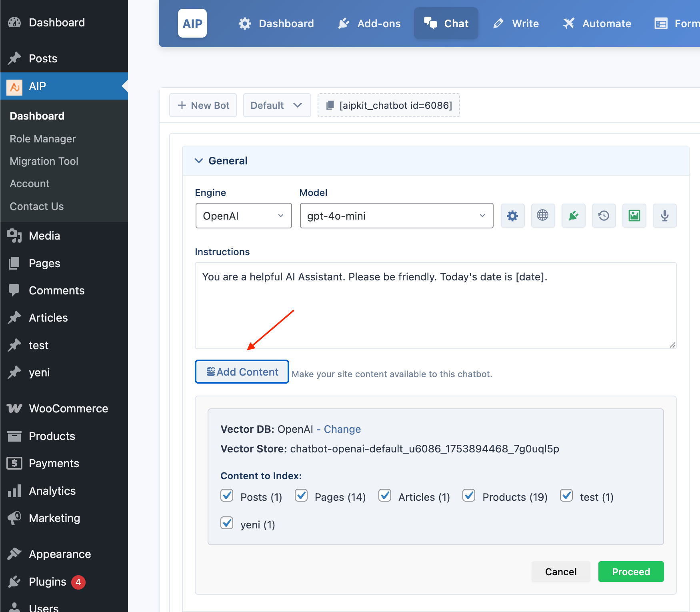This screenshot has height=612, width=700.
Task: Click the Vector Store name text
Action: point(424,449)
